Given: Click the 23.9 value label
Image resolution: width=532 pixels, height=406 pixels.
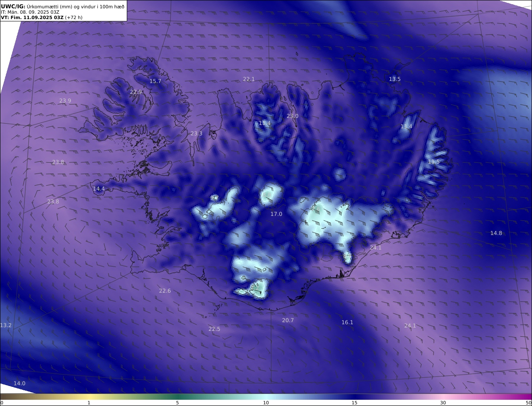Looking at the screenshot, I should [65, 101].
